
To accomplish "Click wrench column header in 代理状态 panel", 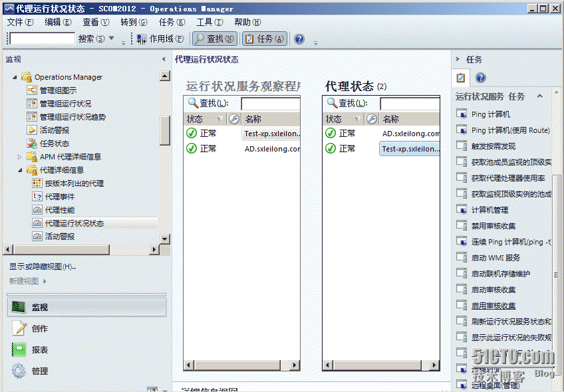I will (372, 119).
